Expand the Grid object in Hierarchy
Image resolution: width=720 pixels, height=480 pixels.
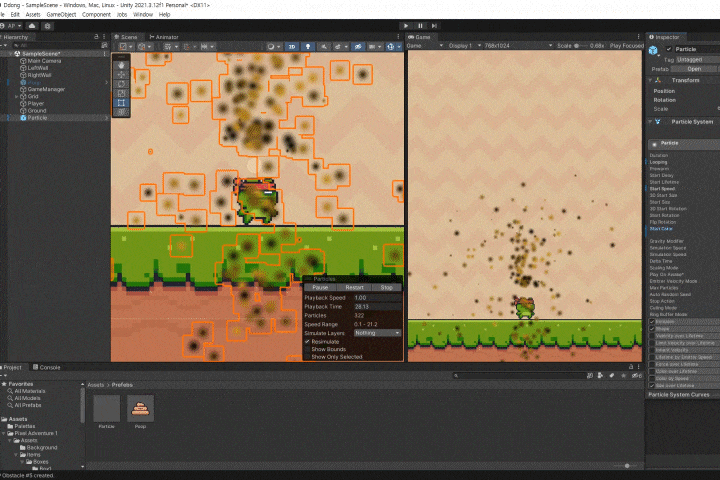(17, 96)
